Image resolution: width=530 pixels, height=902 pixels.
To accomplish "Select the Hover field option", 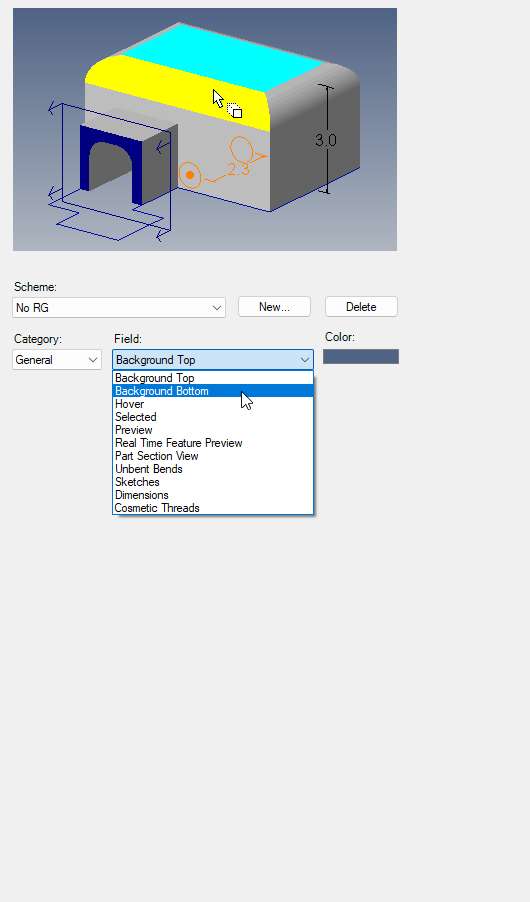I will 213,404.
